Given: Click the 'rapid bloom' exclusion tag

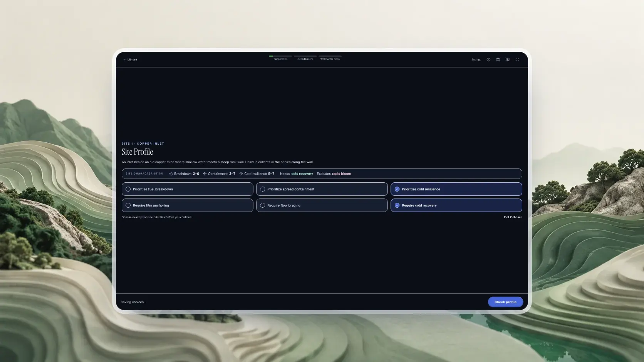Looking at the screenshot, I should click(341, 174).
